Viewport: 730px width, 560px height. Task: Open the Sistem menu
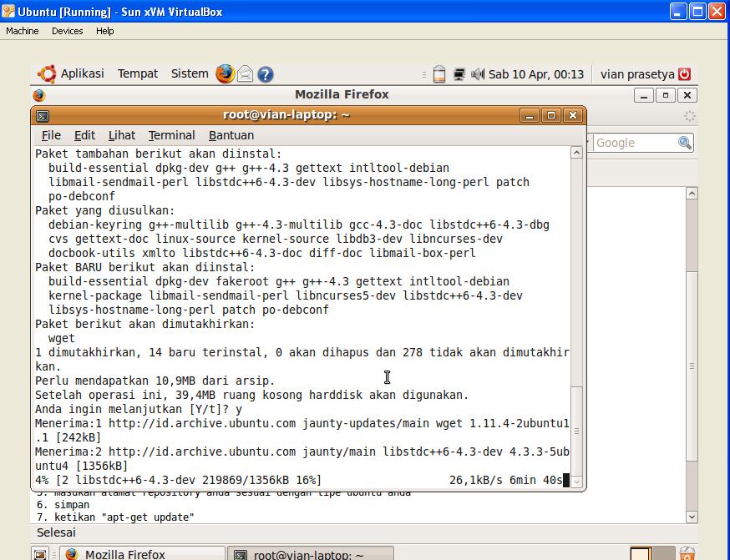(x=190, y=73)
